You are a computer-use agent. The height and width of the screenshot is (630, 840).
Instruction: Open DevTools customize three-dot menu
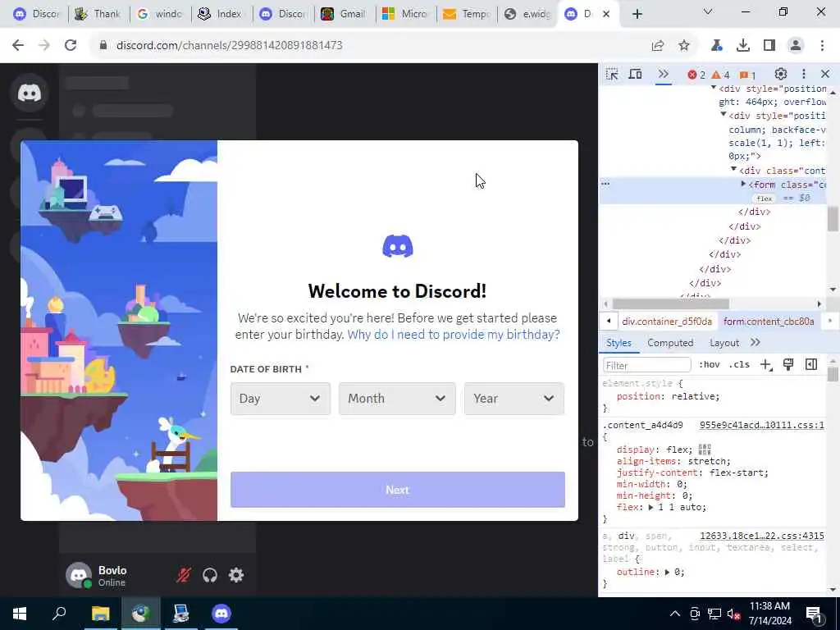804,74
